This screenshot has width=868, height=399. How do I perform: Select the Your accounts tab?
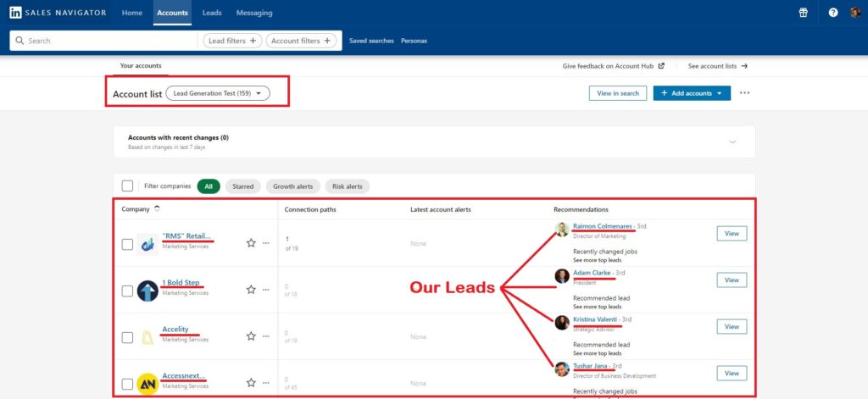(141, 66)
